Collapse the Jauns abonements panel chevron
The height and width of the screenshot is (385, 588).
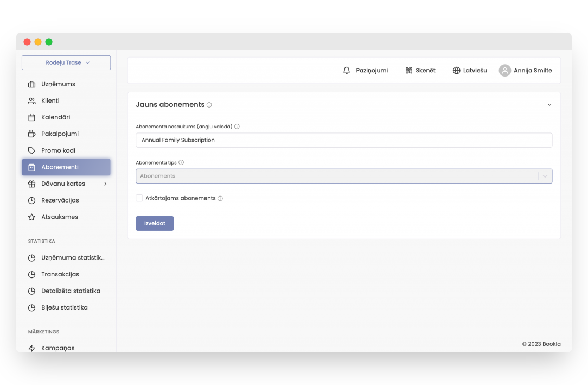click(549, 105)
